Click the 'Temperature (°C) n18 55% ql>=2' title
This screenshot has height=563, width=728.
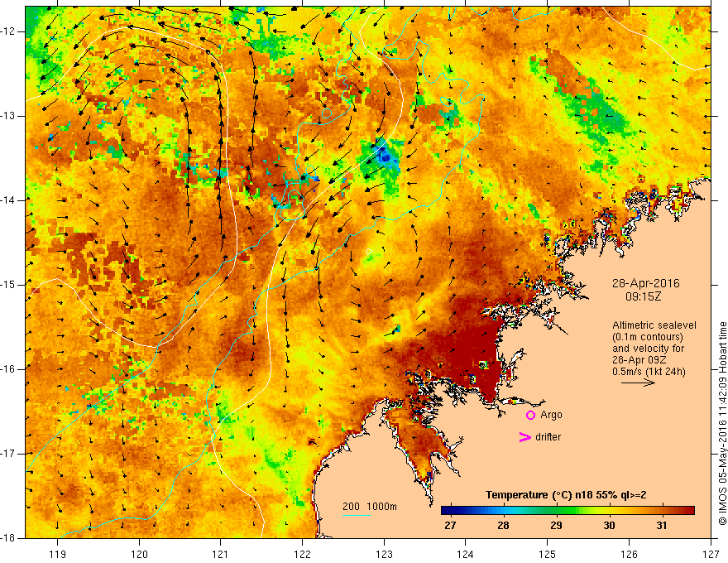[x=566, y=495]
